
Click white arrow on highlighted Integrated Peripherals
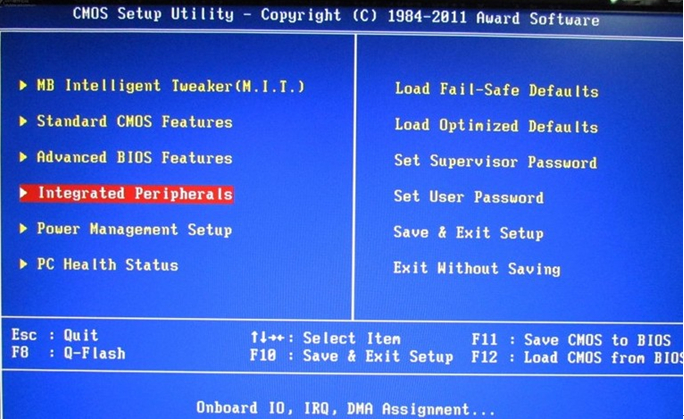pos(24,192)
